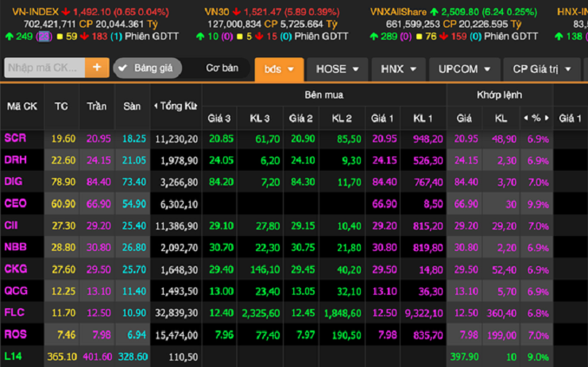This screenshot has width=588, height=367.
Task: Sort by TC column header
Action: [61, 106]
